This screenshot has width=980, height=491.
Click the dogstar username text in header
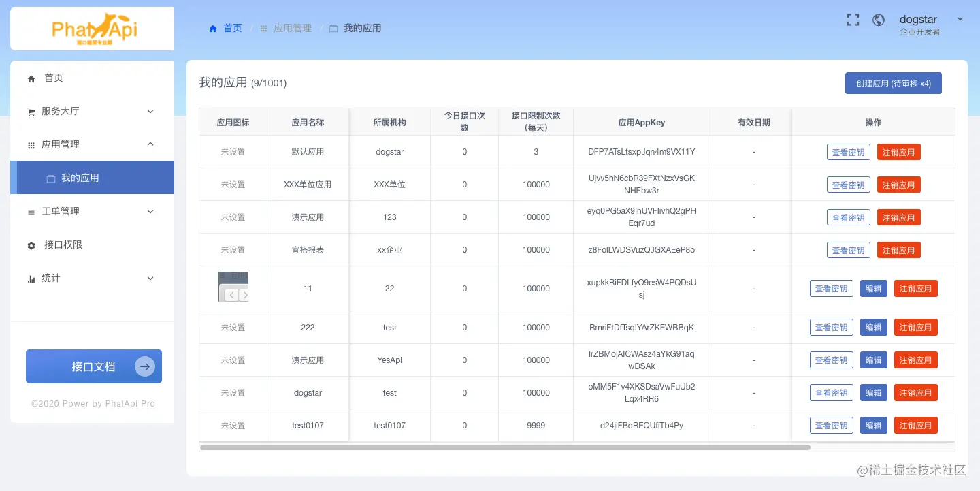918,19
